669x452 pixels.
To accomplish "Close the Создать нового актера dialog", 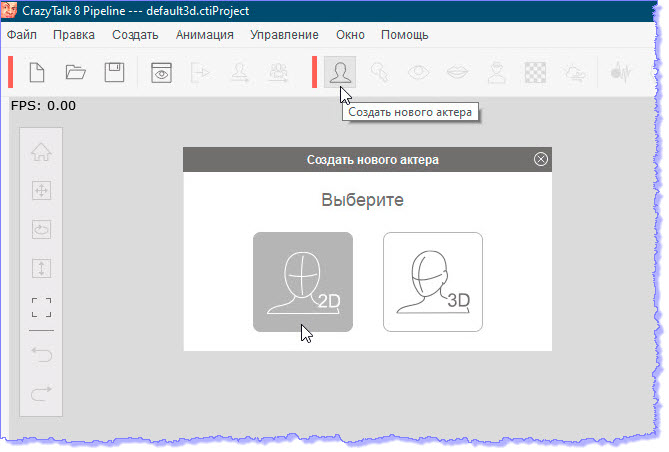I will 541,159.
